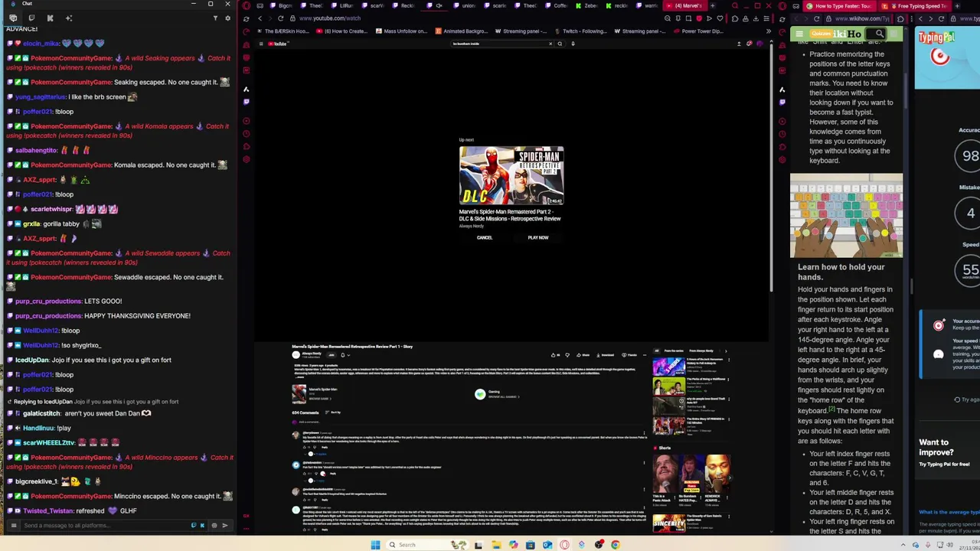Show next Shorts with the arrow
980x551 pixels.
pyautogui.click(x=729, y=476)
